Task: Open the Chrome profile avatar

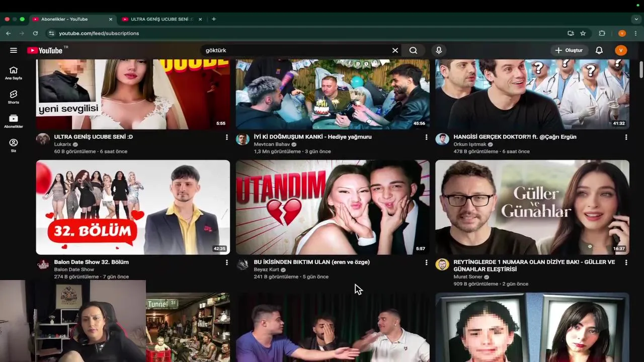Action: pos(622,33)
